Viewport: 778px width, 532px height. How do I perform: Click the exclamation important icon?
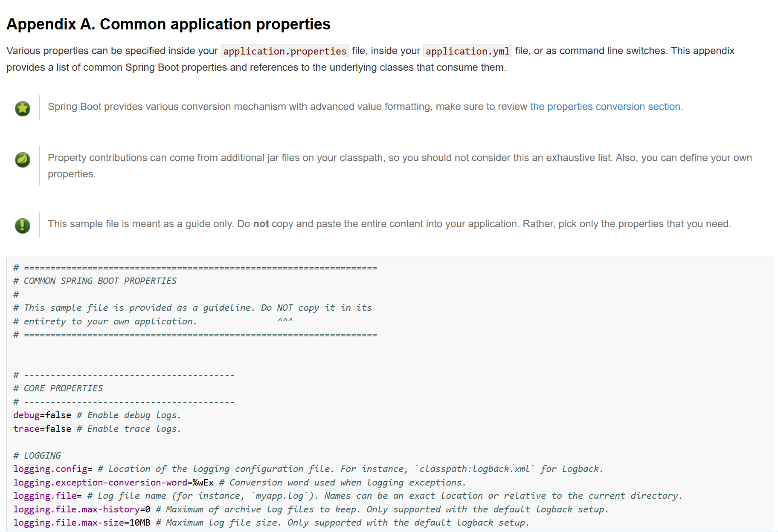coord(23,226)
